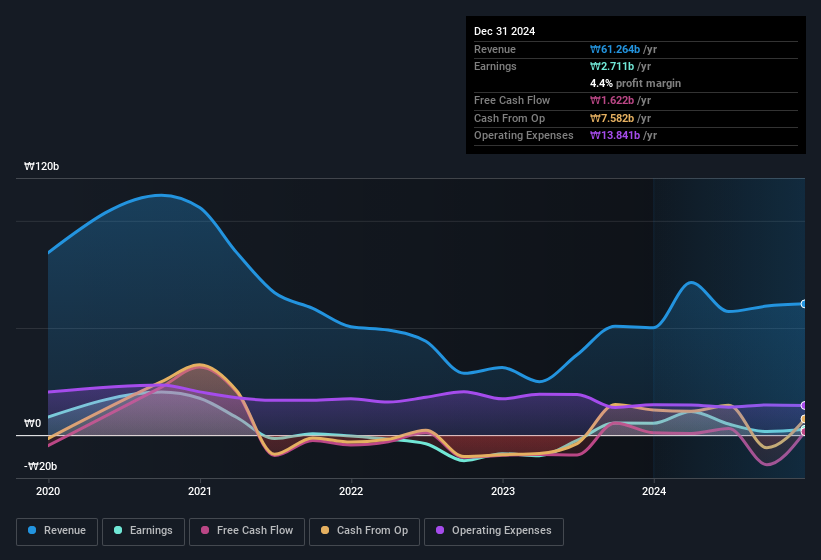Toggle the Revenue legend button

point(57,531)
